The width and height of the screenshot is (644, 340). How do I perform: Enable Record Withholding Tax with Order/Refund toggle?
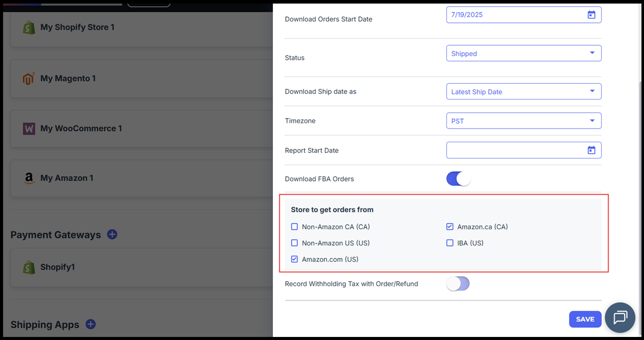(x=458, y=284)
